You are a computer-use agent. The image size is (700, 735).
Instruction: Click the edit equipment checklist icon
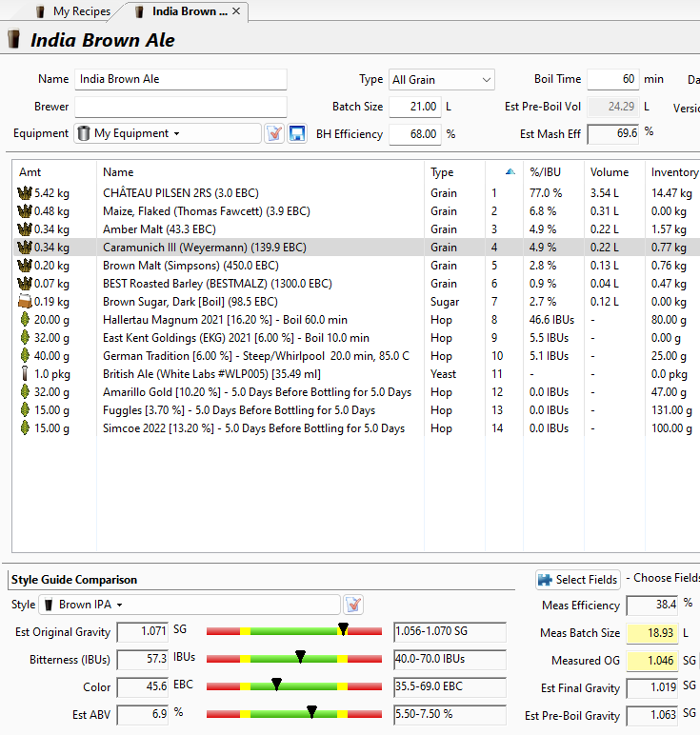[274, 134]
